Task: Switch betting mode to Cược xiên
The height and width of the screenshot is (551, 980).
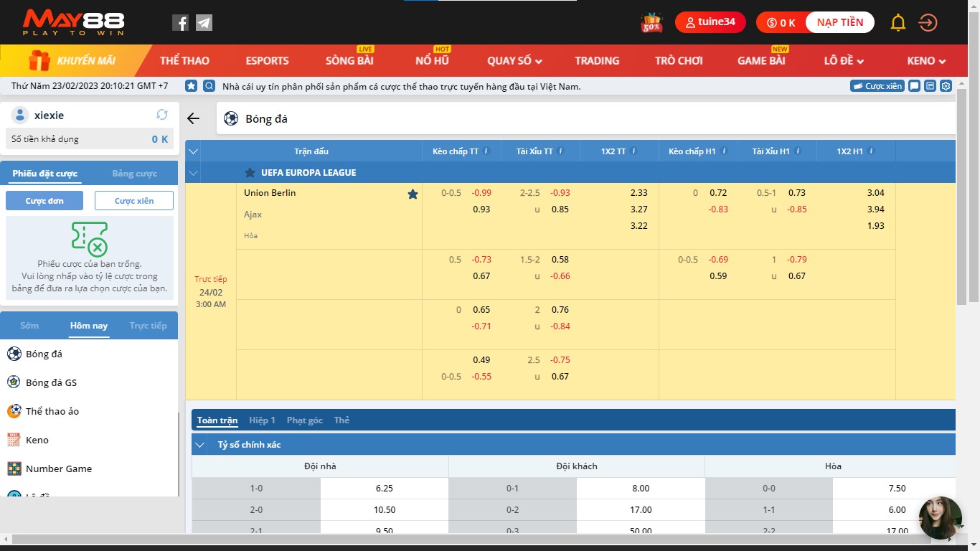Action: click(133, 201)
